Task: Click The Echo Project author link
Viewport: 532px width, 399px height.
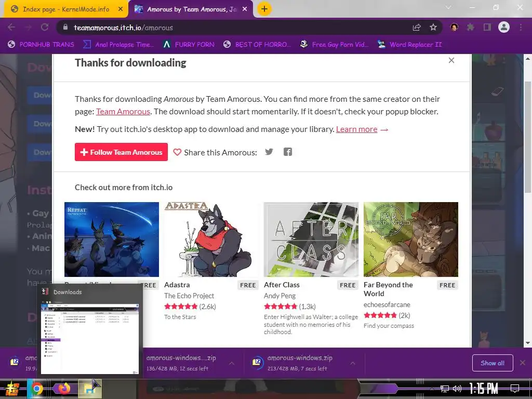Action: point(189,296)
